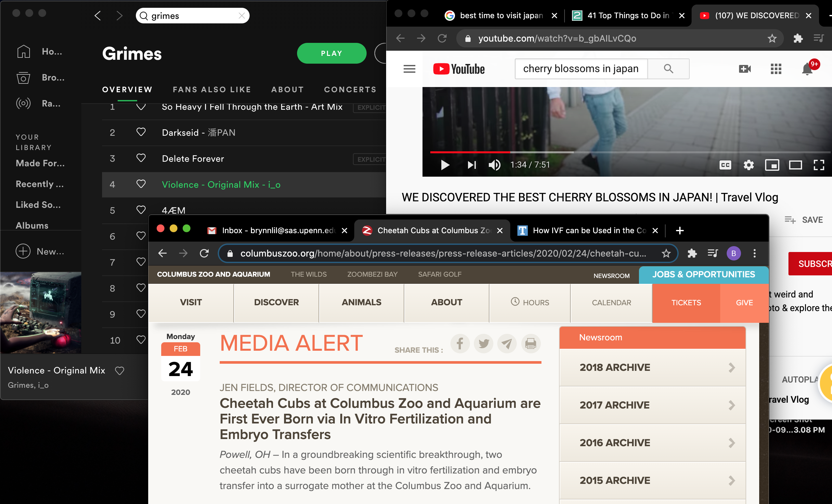Image resolution: width=832 pixels, height=504 pixels.
Task: Print the zoo media alert
Action: [x=531, y=344]
